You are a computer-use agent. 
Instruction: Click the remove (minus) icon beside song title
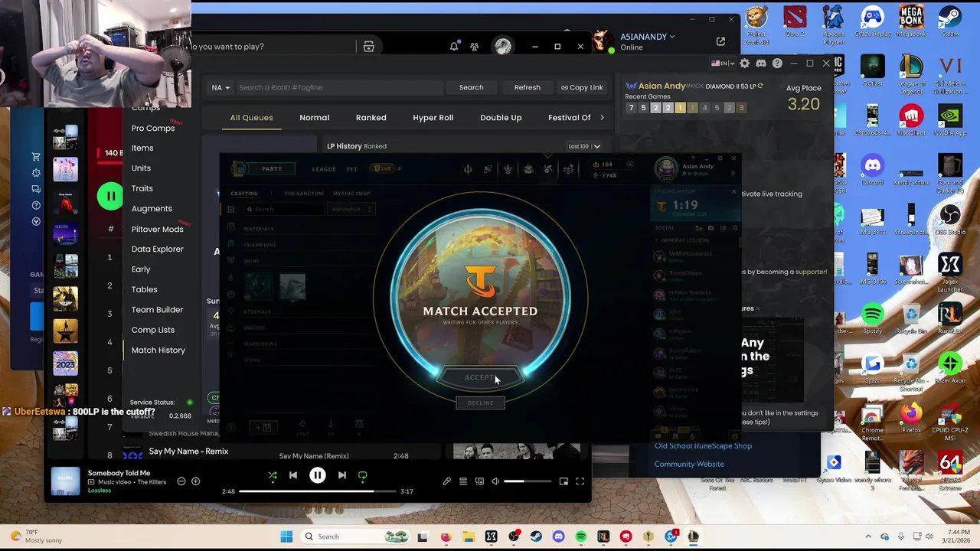181,481
